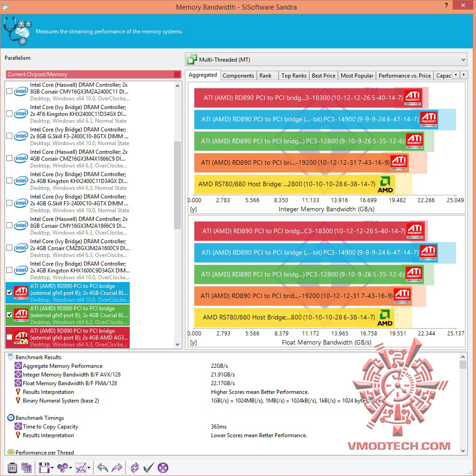Screen dimensions: 476x476
Task: Click the results pane scrollbar down arrow
Action: click(x=463, y=451)
